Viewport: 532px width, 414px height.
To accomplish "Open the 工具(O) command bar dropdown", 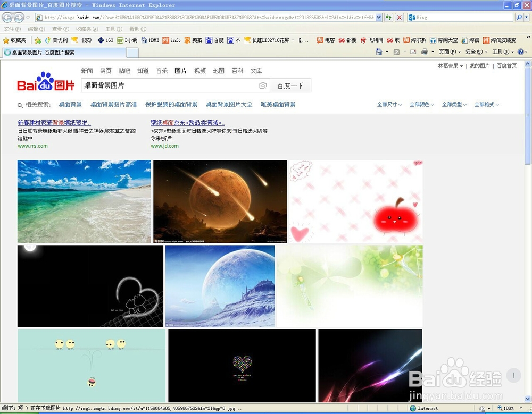I will click(503, 52).
